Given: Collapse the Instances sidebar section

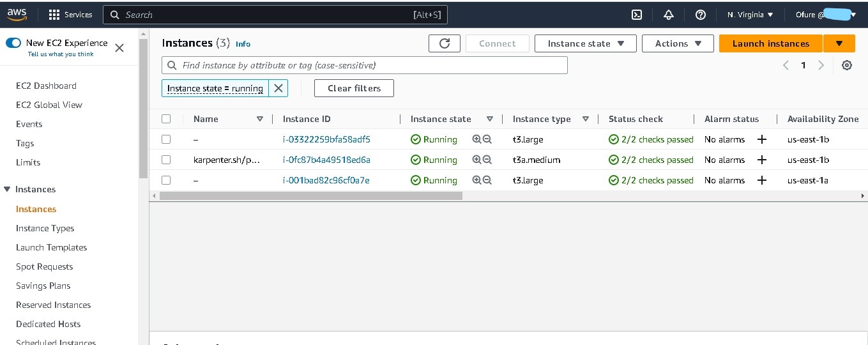Looking at the screenshot, I should [8, 189].
